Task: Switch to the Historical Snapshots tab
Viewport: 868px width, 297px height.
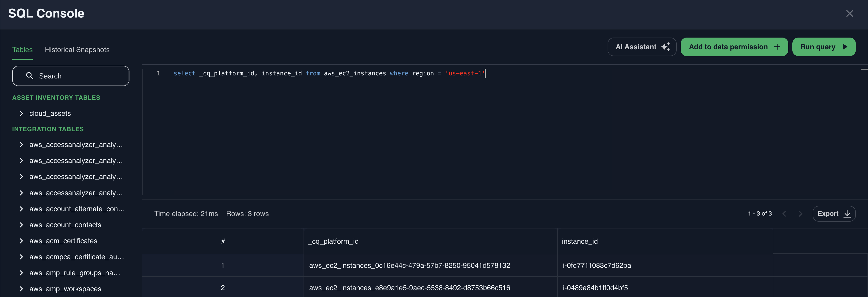Action: [x=77, y=50]
